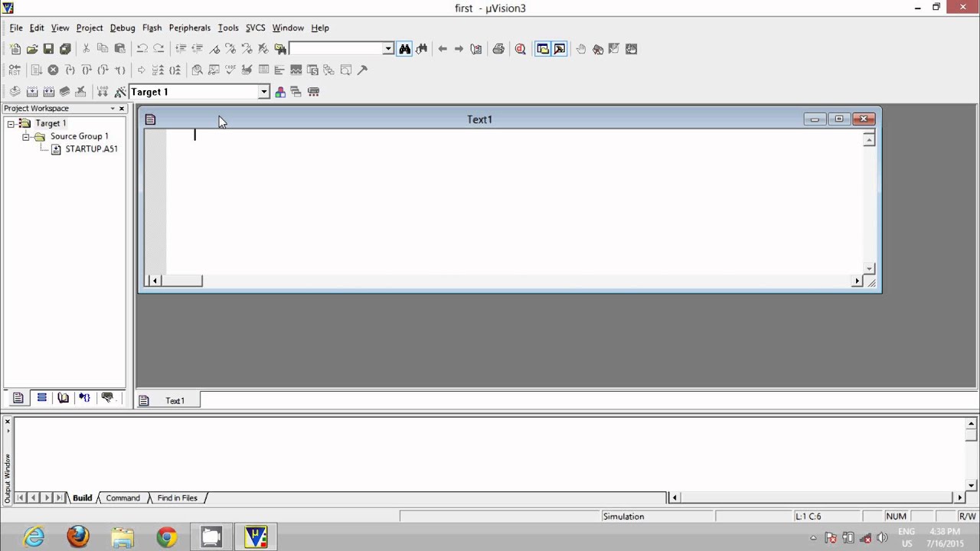Start the debug session with the red 'd' icon
Image resolution: width=980 pixels, height=551 pixels.
pyautogui.click(x=521, y=49)
